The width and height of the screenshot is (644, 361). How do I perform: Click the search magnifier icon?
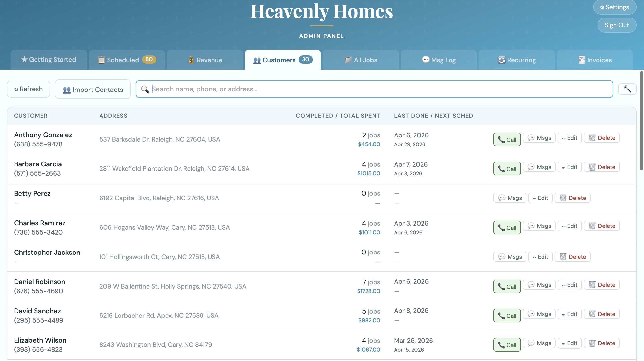tap(146, 89)
